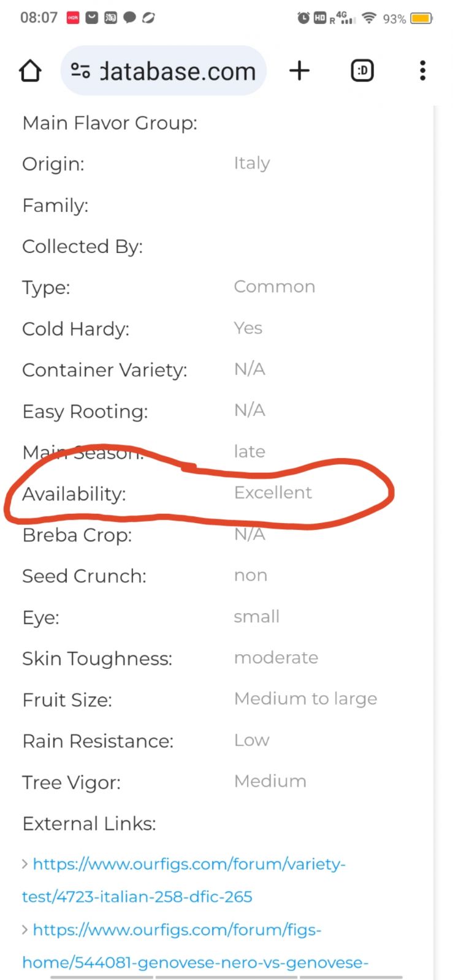
Task: Open site info icon in address bar
Action: (x=80, y=71)
